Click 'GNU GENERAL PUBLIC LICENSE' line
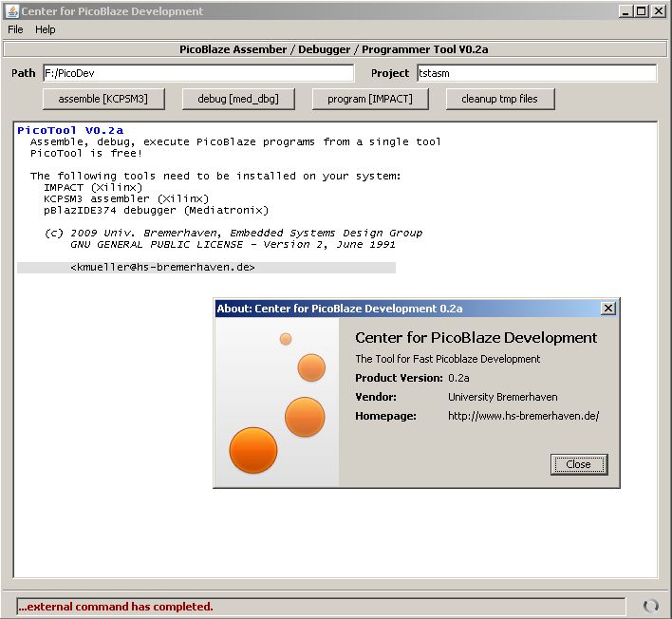 pyautogui.click(x=233, y=244)
